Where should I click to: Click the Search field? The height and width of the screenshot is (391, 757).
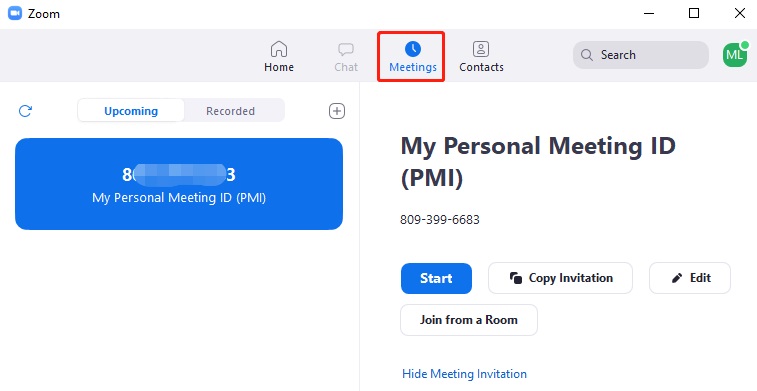[641, 55]
